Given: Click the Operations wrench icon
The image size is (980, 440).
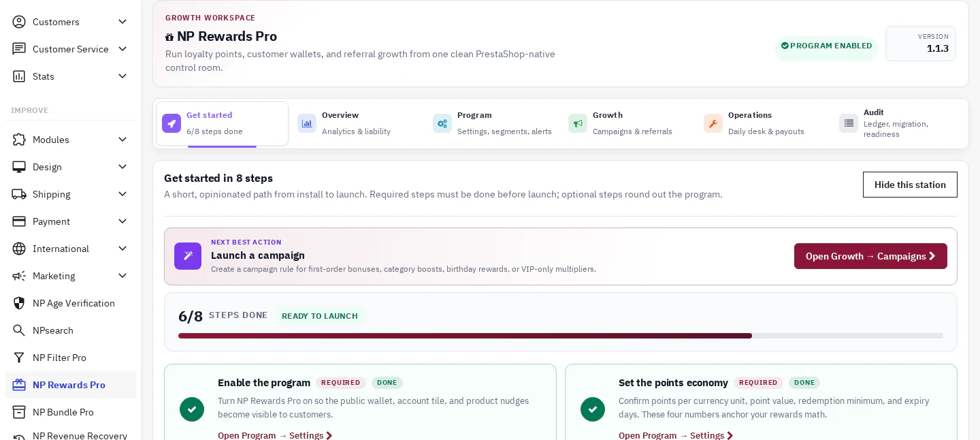Looking at the screenshot, I should (713, 123).
